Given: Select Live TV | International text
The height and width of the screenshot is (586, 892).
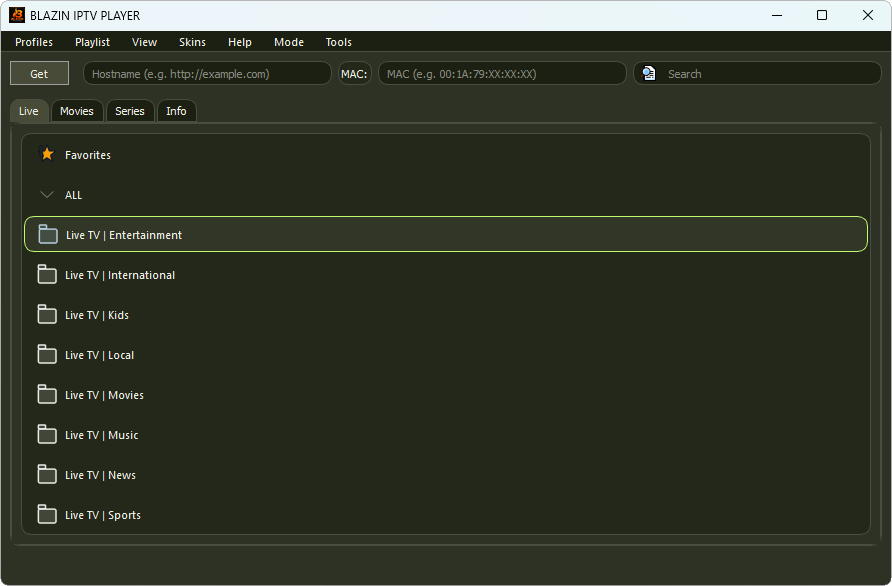Looking at the screenshot, I should pos(120,275).
